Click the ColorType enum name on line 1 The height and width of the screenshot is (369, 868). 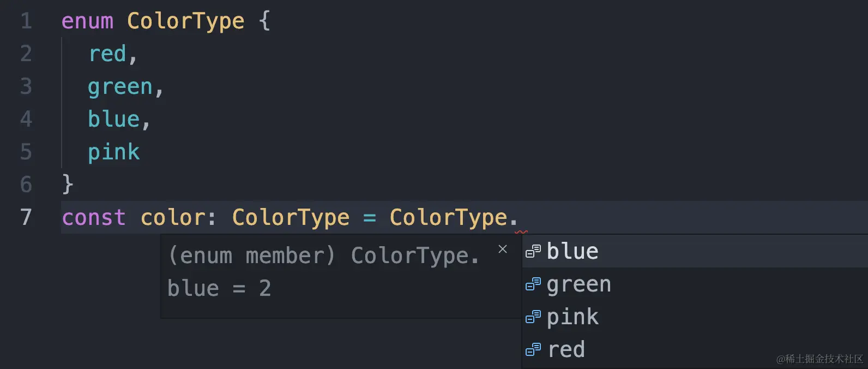coord(185,21)
